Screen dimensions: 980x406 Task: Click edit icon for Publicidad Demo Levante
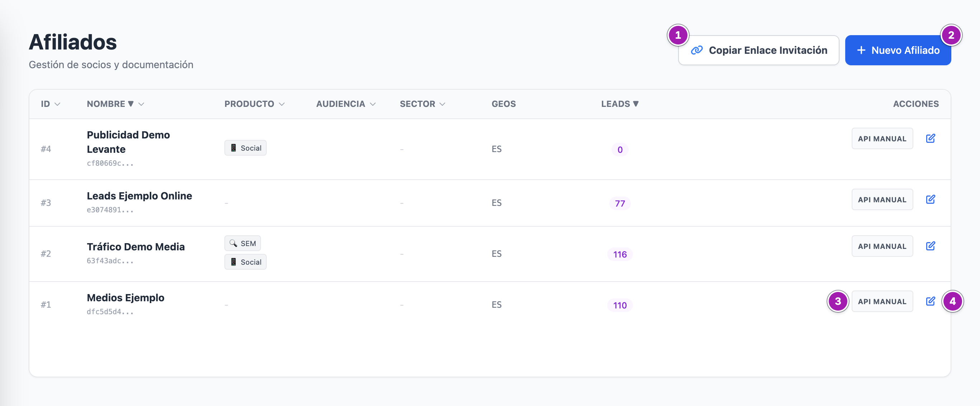click(931, 138)
